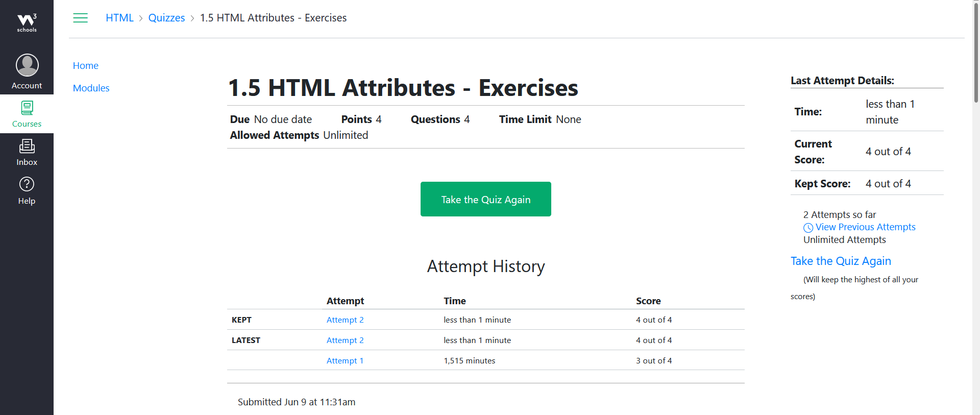Open the Home course navigation link
The image size is (980, 415).
coord(85,65)
